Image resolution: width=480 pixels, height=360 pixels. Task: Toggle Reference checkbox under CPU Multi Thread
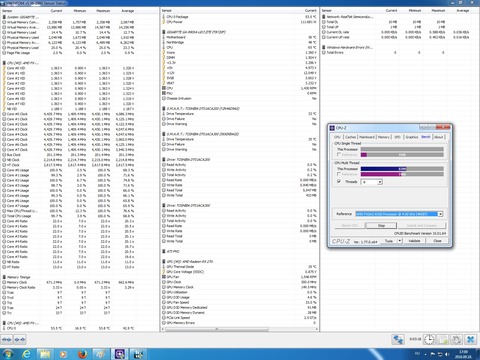tap(339, 174)
